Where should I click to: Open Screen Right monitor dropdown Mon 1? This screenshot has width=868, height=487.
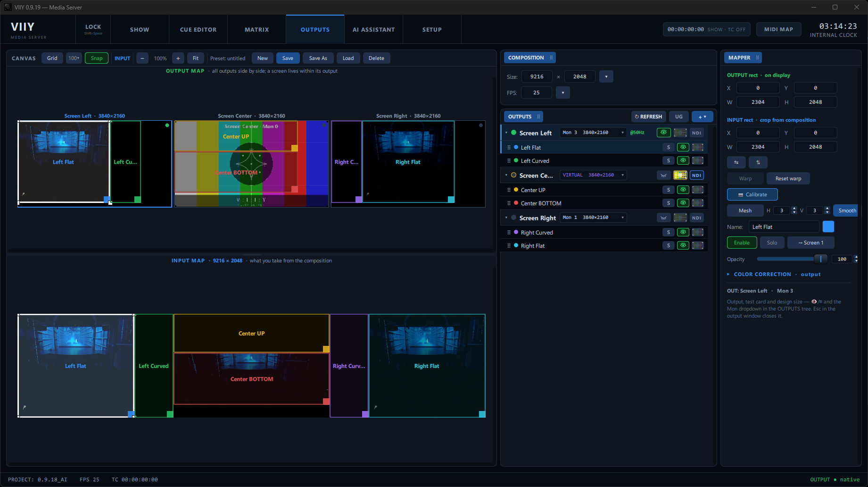pyautogui.click(x=593, y=218)
